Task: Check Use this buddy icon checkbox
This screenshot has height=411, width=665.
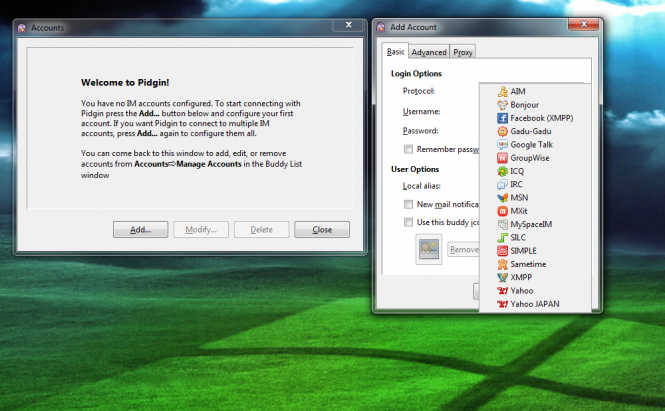Action: (408, 222)
